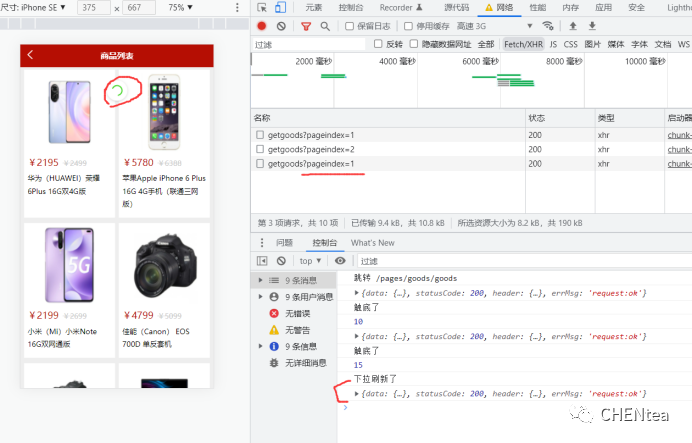
Task: Check the last getgoods?pageindex=1 row checkbox
Action: coord(260,164)
